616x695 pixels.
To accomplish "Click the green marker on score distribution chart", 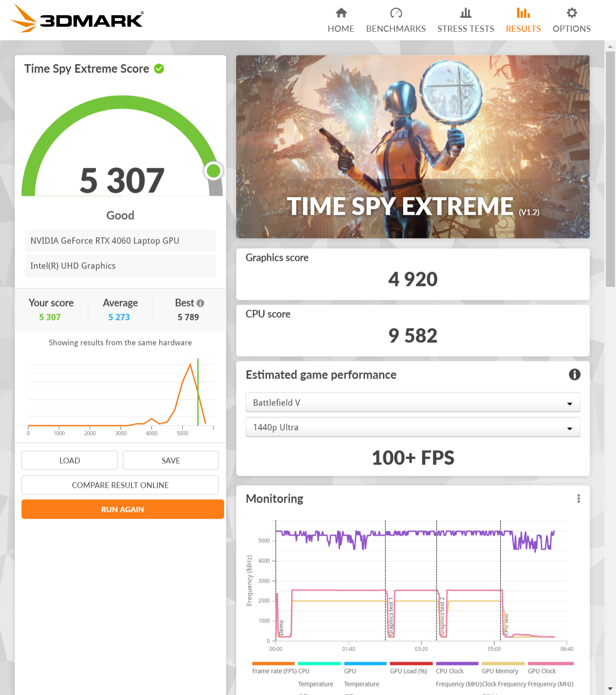I will [x=198, y=392].
